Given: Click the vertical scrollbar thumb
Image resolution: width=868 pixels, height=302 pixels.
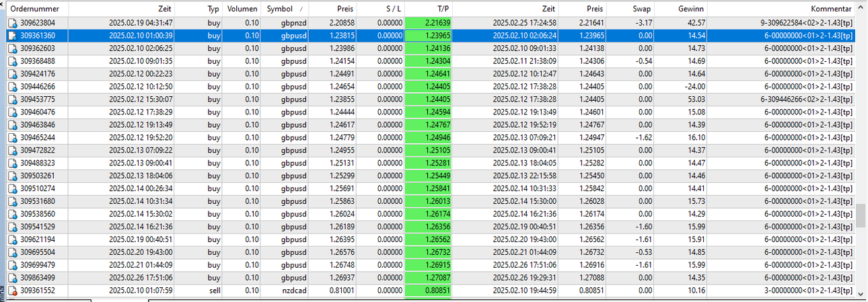Looking at the screenshot, I should [x=861, y=217].
